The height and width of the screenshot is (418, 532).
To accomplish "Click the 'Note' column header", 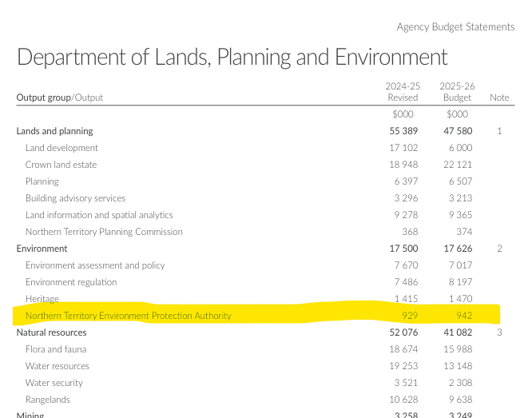I will (x=499, y=98).
